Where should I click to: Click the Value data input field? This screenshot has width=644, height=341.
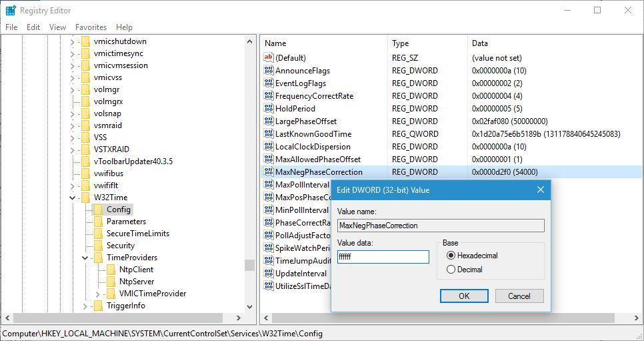383,257
